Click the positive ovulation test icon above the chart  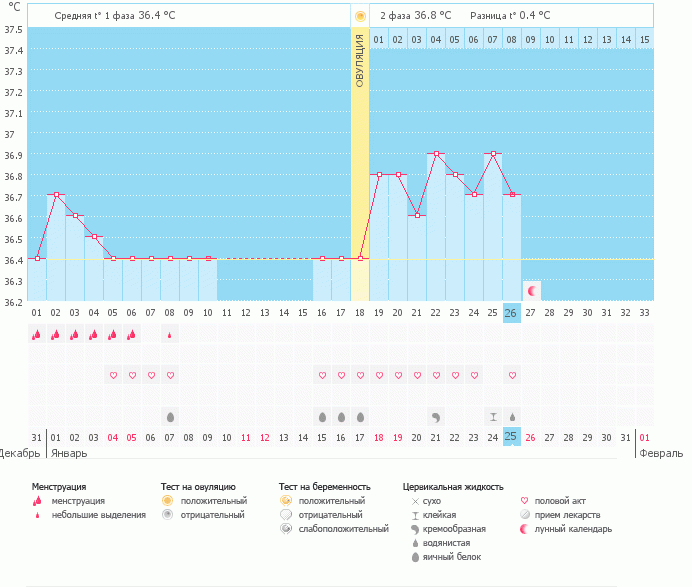coord(360,16)
